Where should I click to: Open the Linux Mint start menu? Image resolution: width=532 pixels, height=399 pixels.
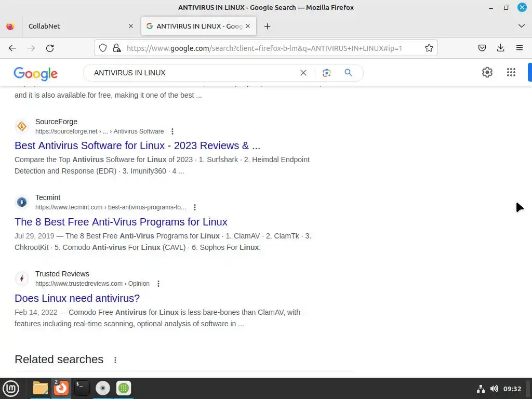point(11,389)
